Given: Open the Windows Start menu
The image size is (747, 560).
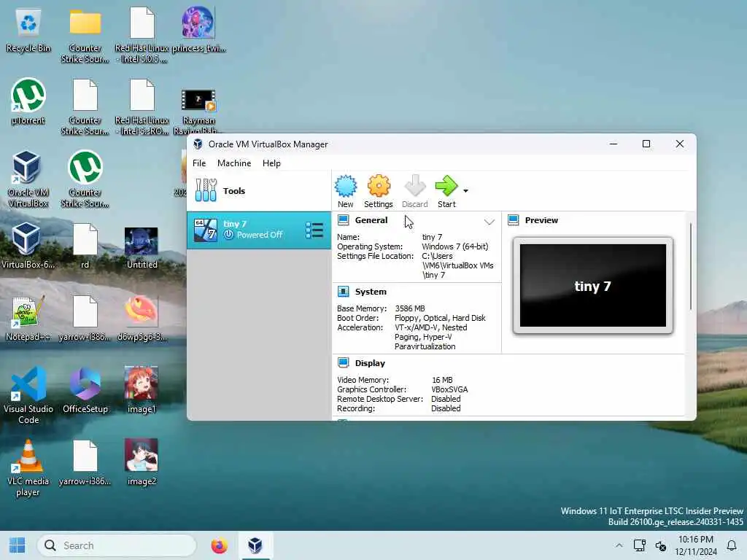Looking at the screenshot, I should [18, 545].
